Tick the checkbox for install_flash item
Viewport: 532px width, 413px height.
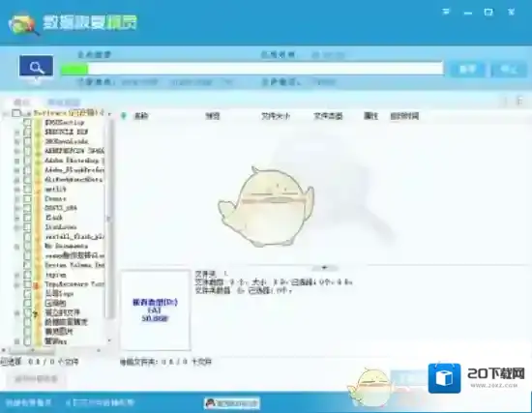[x=27, y=236]
